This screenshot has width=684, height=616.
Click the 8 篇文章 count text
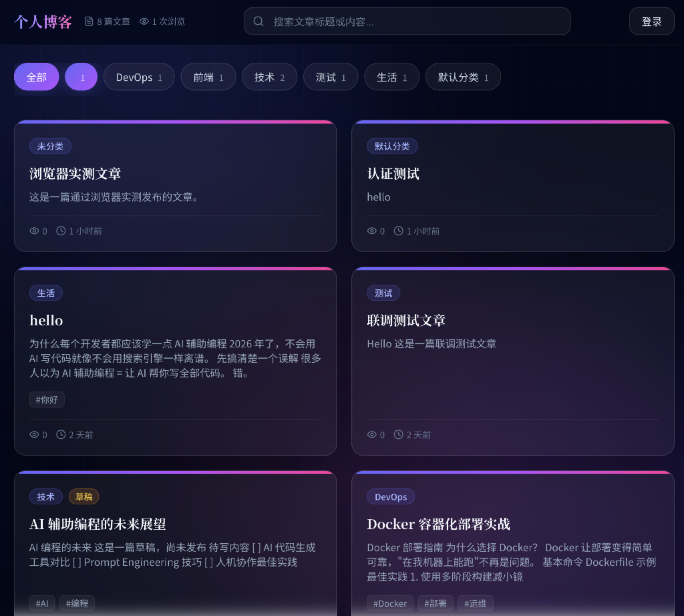(x=113, y=22)
